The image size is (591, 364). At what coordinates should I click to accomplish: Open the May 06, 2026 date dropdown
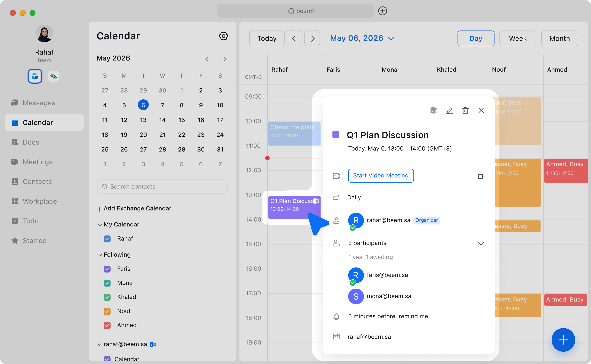coord(362,38)
